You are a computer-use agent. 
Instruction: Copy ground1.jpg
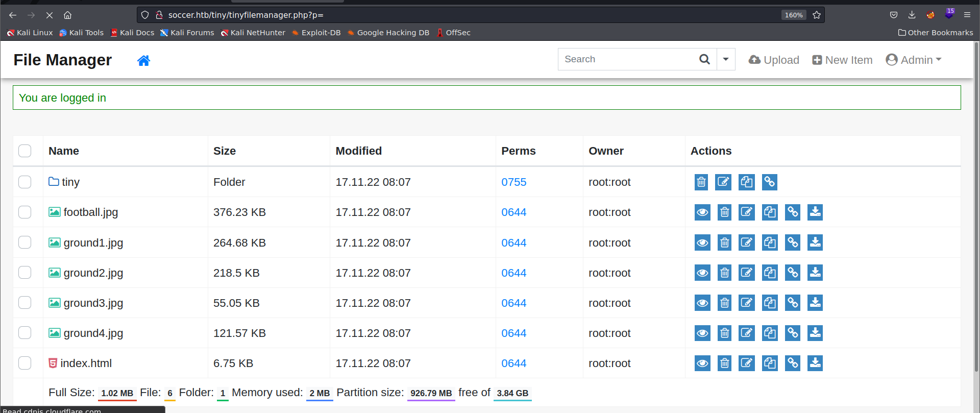(770, 242)
